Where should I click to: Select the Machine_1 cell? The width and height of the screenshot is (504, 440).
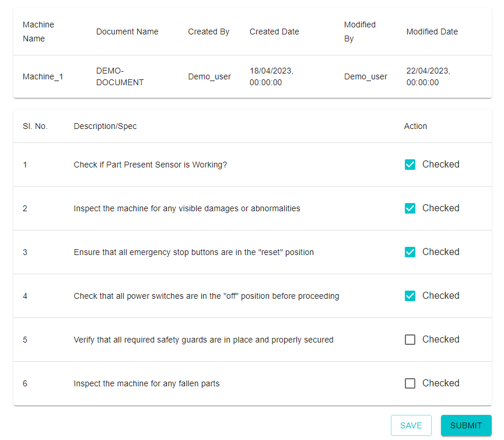[x=43, y=76]
